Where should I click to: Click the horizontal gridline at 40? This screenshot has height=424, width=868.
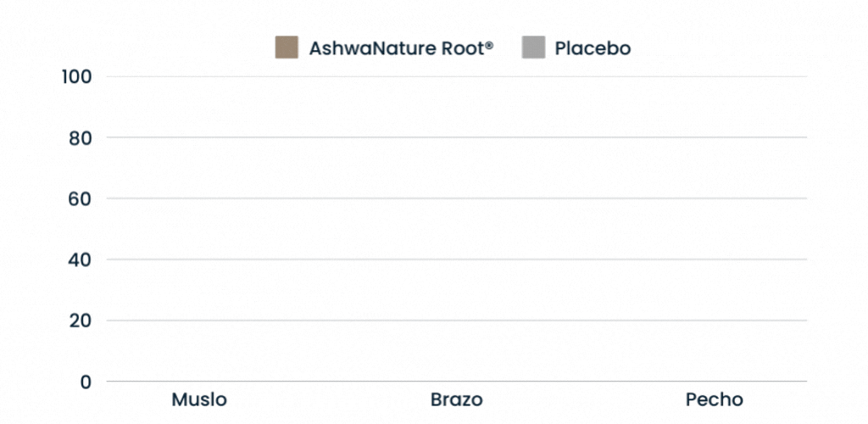click(456, 259)
